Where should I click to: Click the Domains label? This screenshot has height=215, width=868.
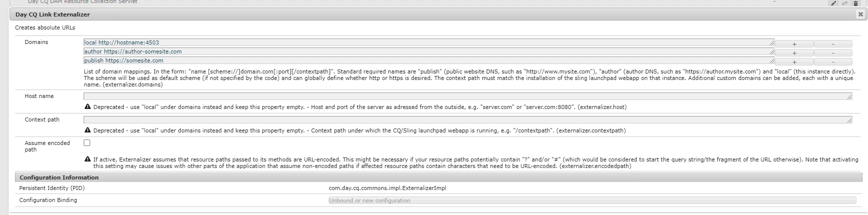pos(37,42)
